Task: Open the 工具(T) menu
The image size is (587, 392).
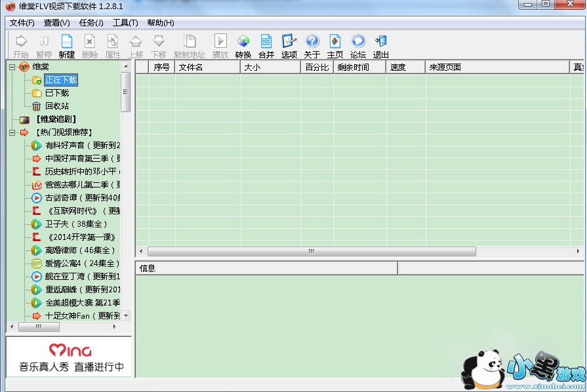Action: (125, 23)
